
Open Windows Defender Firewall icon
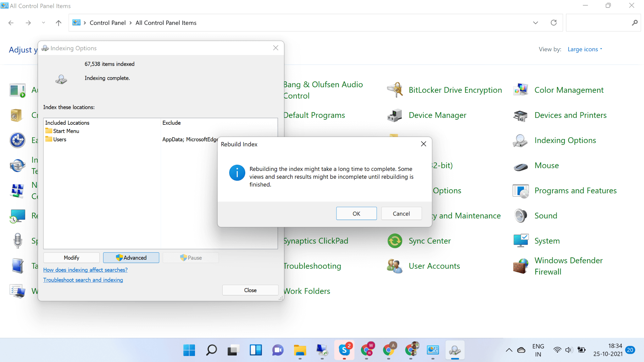pyautogui.click(x=521, y=266)
